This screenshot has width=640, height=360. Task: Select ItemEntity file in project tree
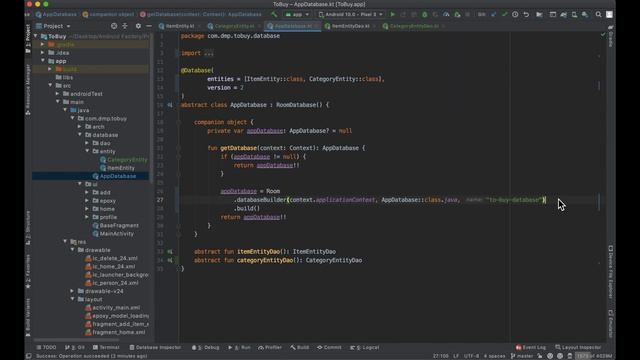pyautogui.click(x=118, y=168)
